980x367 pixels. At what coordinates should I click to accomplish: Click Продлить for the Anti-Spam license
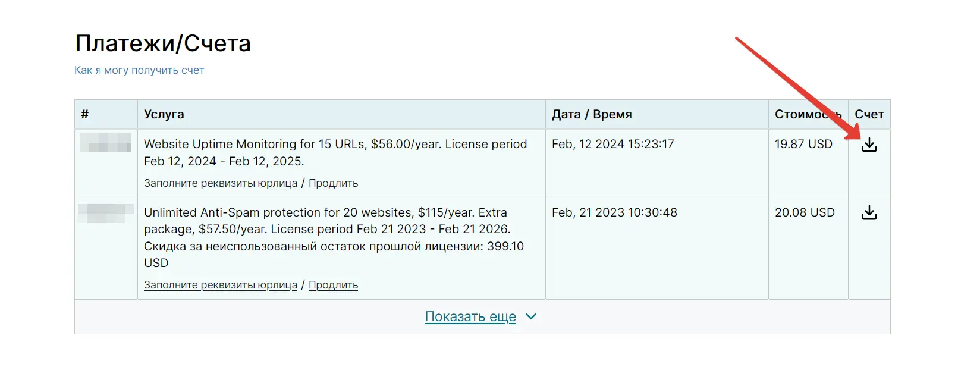[x=333, y=285]
